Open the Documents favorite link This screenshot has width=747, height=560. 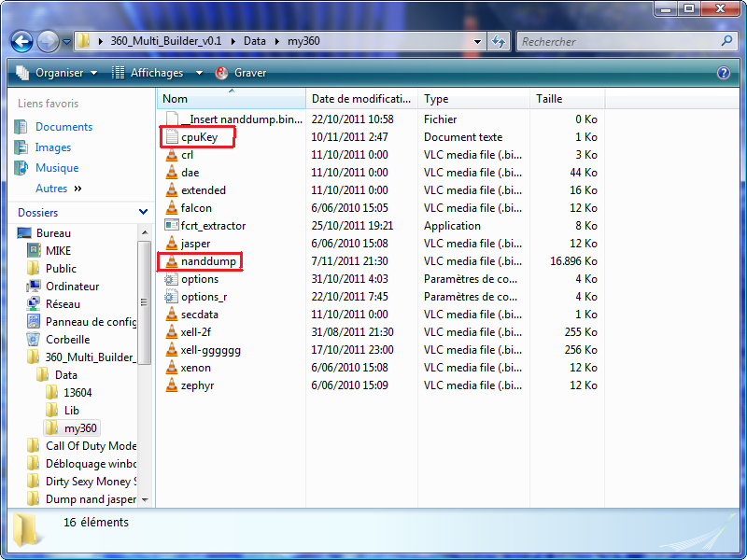[63, 127]
